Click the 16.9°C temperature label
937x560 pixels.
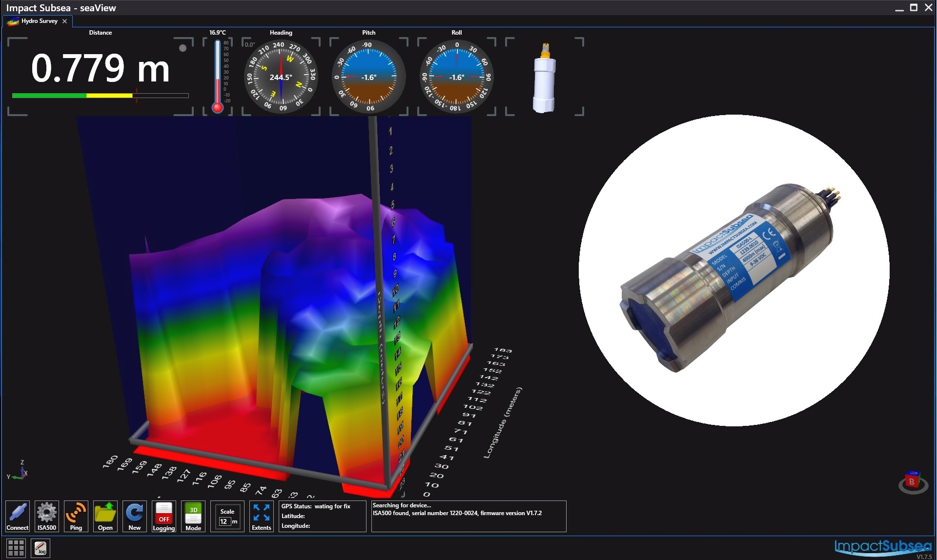(x=218, y=33)
